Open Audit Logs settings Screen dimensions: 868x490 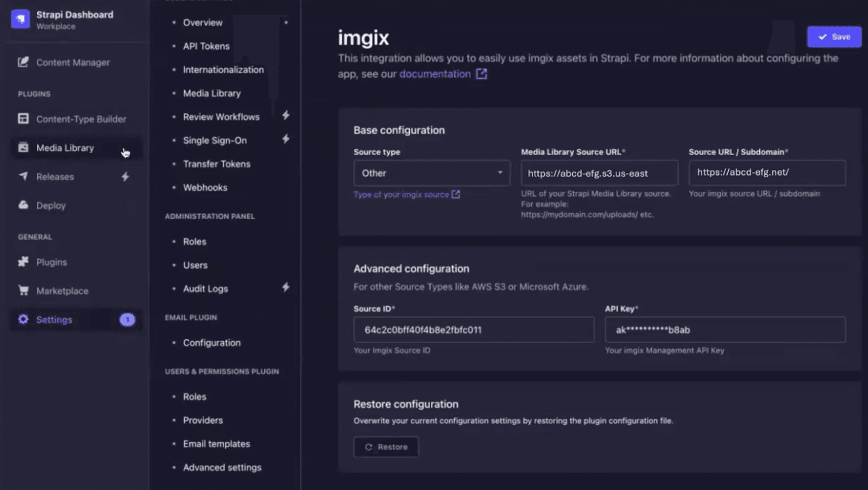(206, 289)
